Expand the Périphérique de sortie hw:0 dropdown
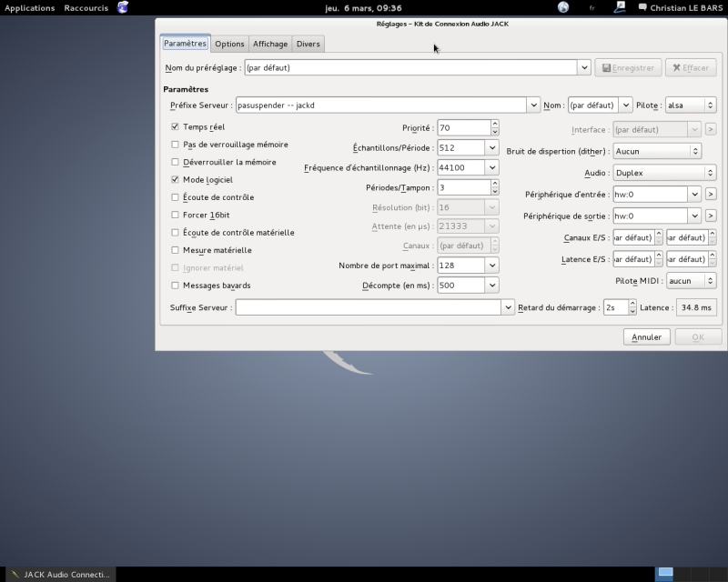 pos(694,216)
